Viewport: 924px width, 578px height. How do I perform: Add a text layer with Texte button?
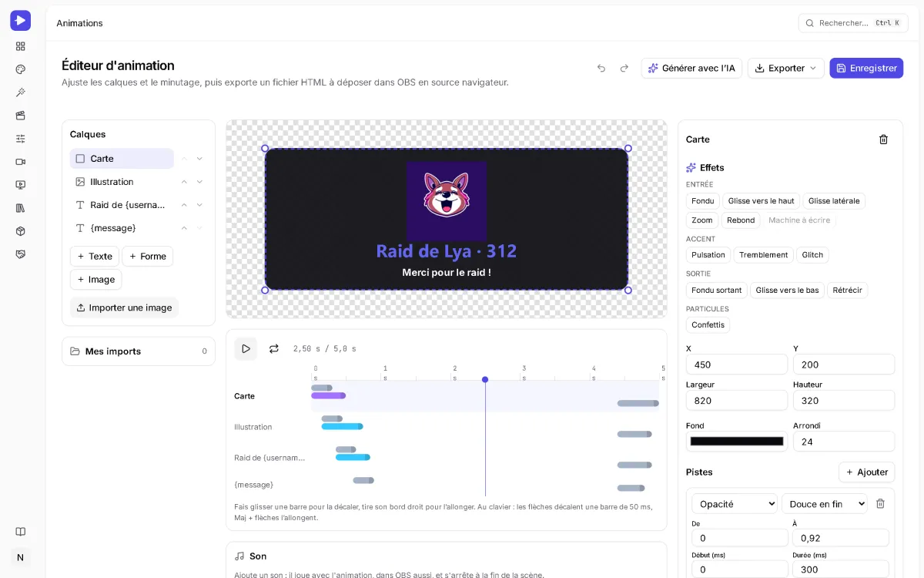[x=94, y=257]
